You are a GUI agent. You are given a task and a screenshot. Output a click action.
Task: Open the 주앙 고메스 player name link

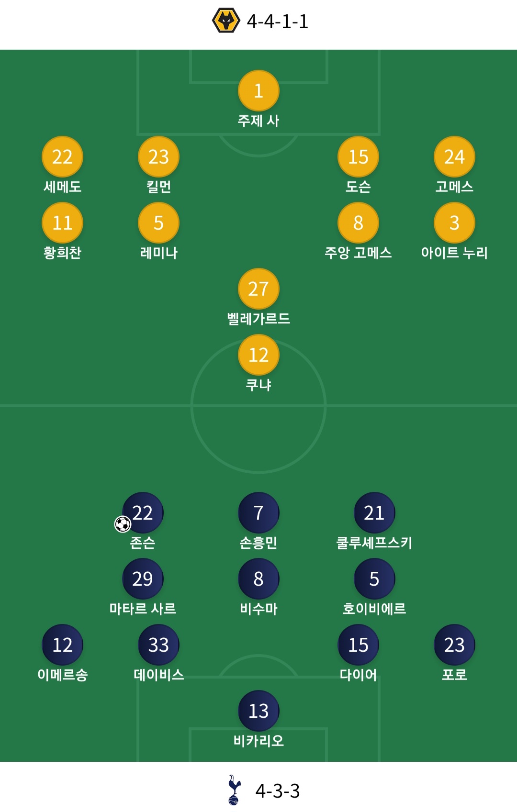358,253
